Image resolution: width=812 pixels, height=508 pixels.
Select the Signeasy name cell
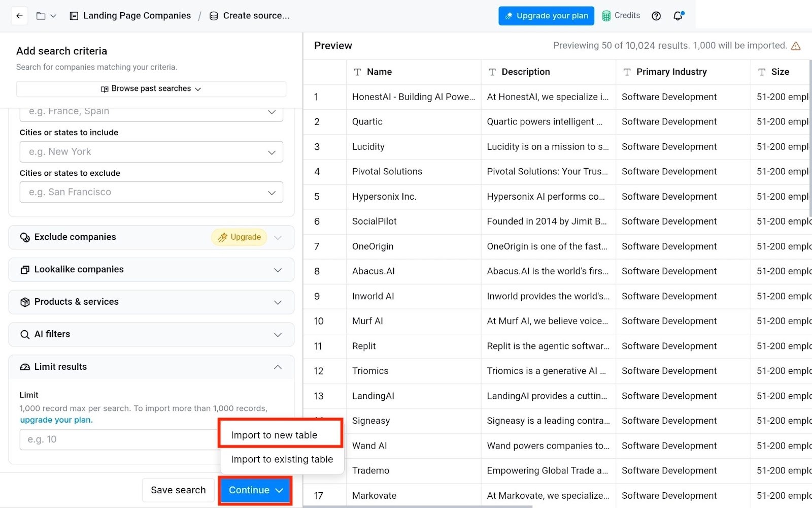coord(414,421)
